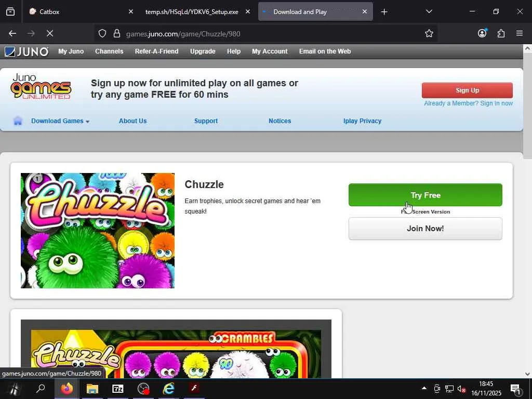Close the Catbox tab

click(131, 11)
